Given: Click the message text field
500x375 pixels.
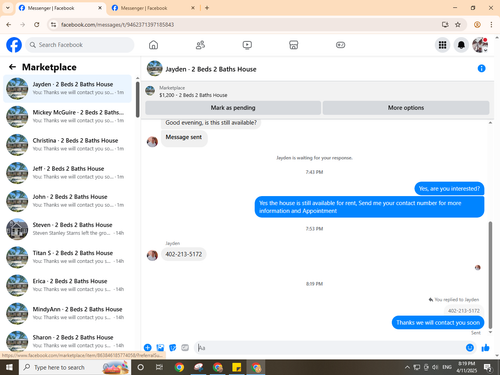Looking at the screenshot, I should 330,348.
